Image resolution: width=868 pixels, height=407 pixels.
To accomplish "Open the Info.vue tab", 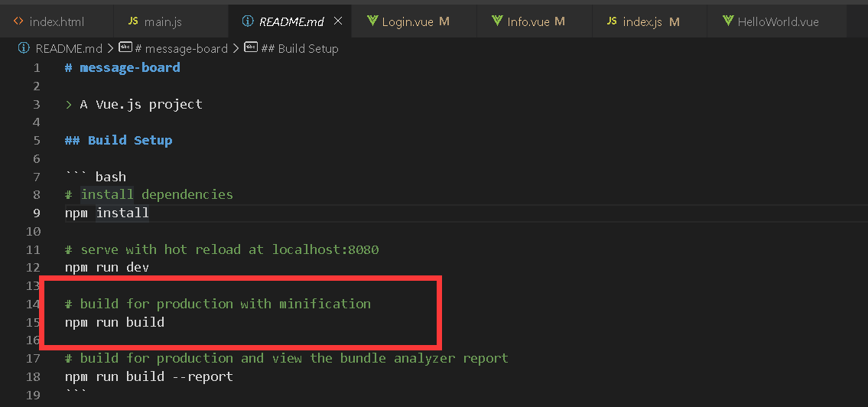I will coord(535,21).
